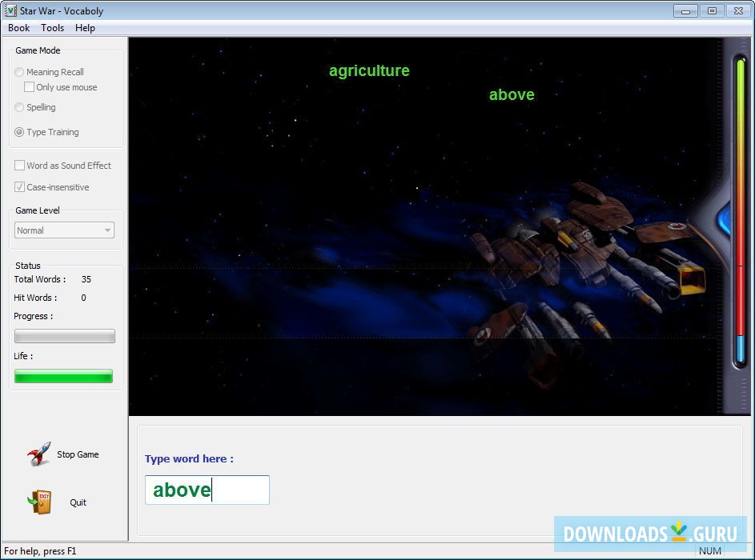Image resolution: width=755 pixels, height=560 pixels.
Task: Enable the 'Only use mouse' checkbox
Action: [30, 87]
